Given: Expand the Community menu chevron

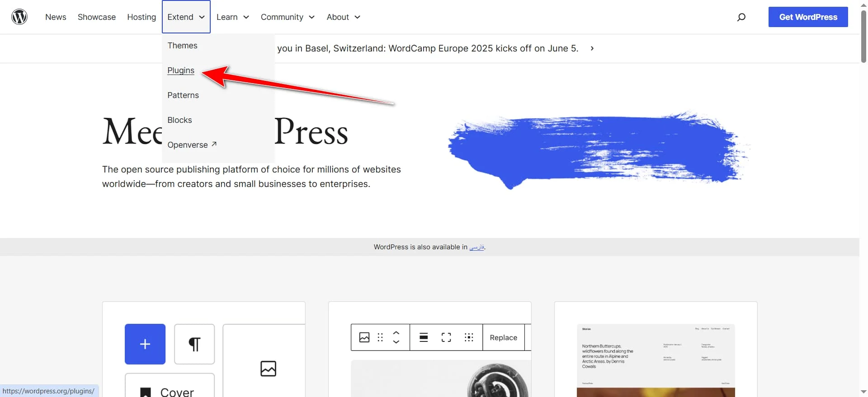Looking at the screenshot, I should [312, 17].
